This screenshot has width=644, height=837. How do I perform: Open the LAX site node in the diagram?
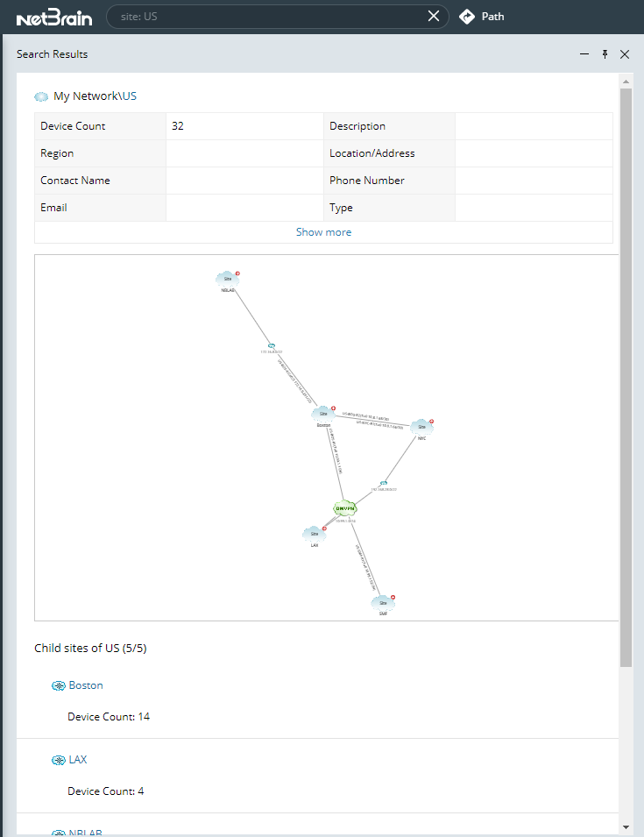pyautogui.click(x=313, y=532)
